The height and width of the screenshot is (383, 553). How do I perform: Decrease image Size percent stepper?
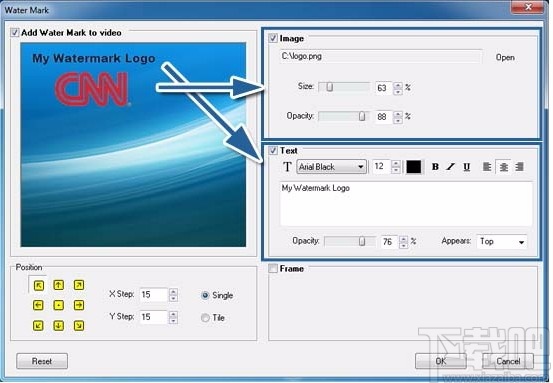(x=398, y=91)
